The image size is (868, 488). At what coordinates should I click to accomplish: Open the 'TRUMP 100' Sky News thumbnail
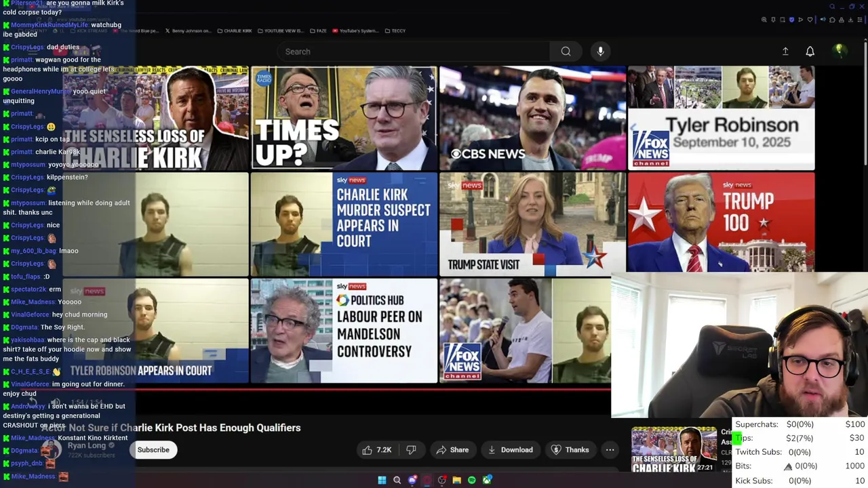[x=721, y=222]
